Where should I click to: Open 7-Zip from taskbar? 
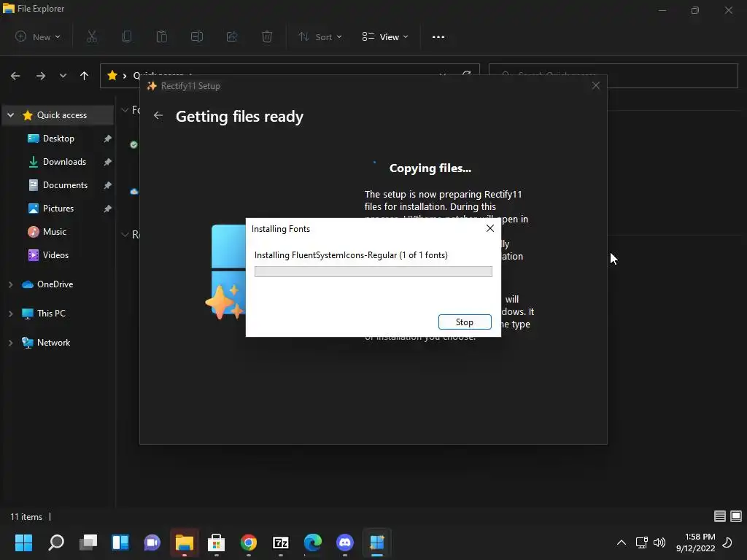coord(281,542)
